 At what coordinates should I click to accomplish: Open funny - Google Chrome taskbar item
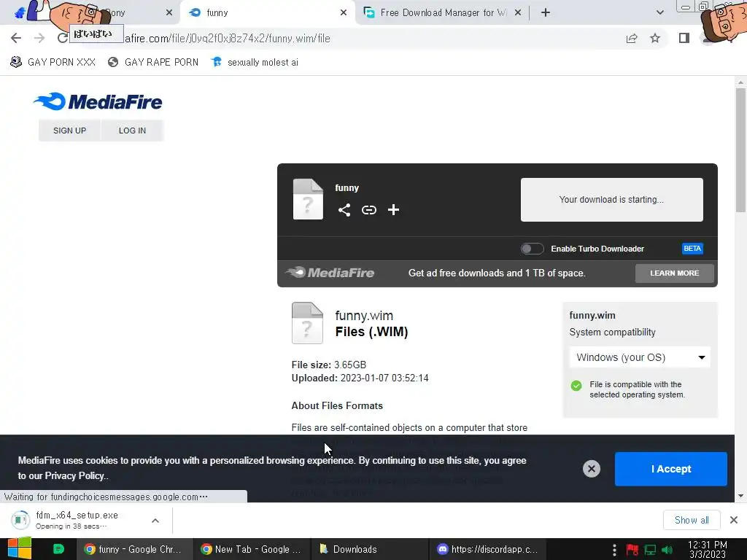click(x=135, y=549)
